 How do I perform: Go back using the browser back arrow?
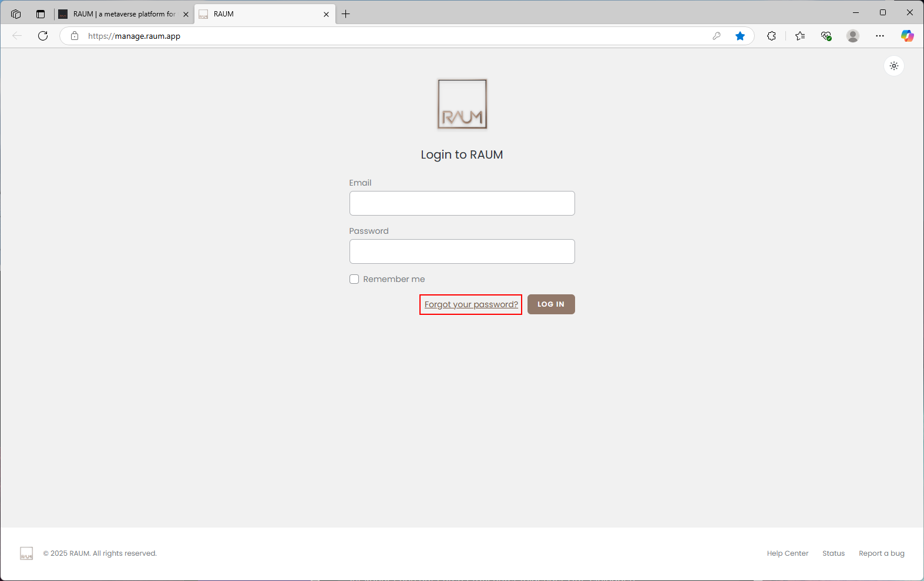click(17, 36)
